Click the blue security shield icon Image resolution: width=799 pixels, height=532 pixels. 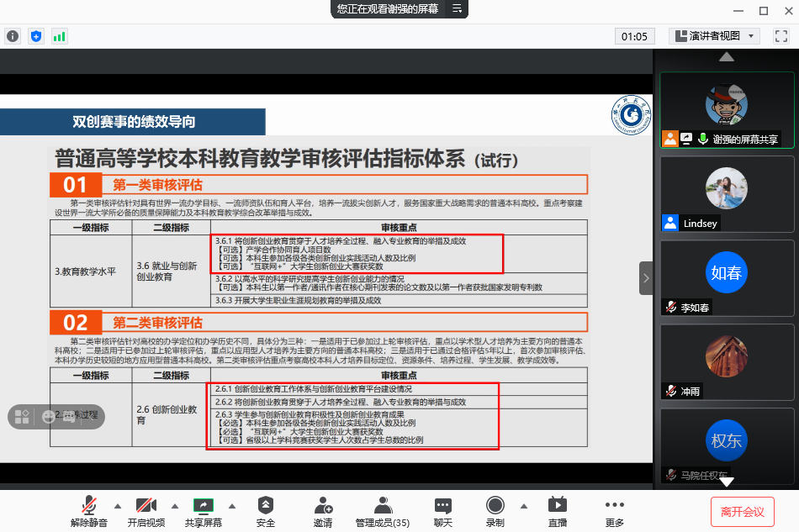pos(35,36)
